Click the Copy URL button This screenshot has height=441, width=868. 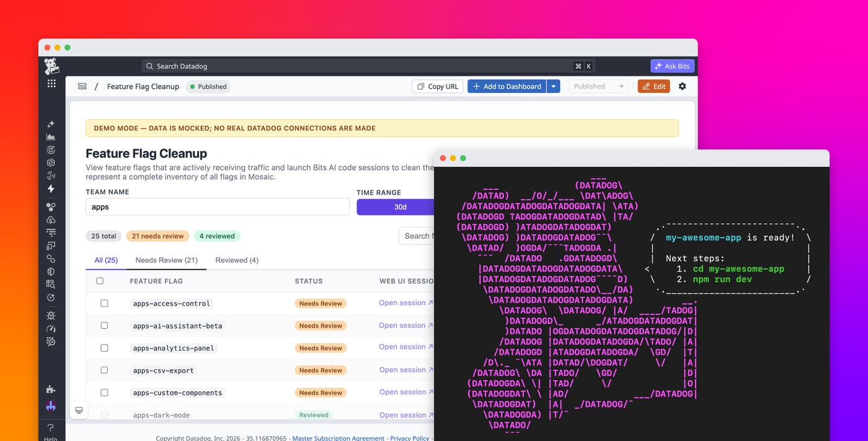(438, 86)
